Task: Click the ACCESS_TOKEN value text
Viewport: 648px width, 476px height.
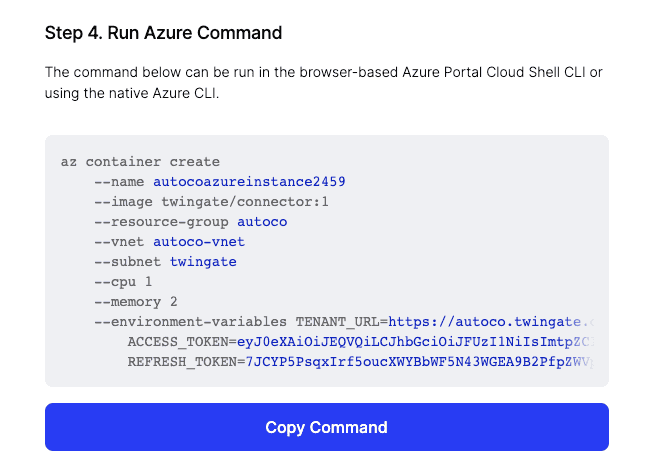Action: (415, 342)
